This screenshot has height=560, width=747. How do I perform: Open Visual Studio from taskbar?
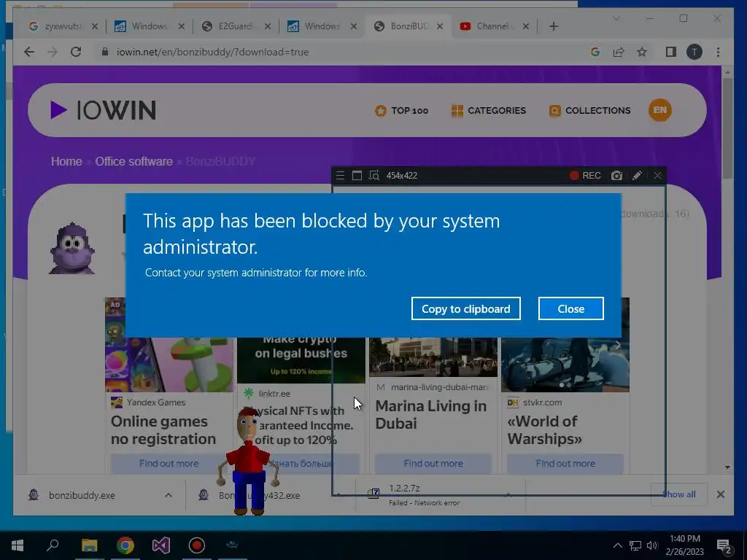click(x=161, y=545)
